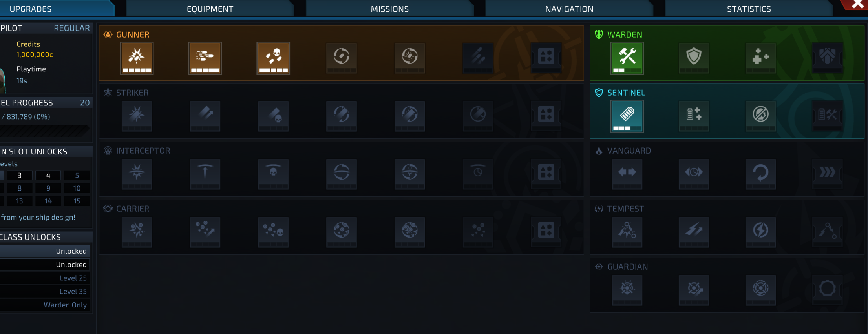The height and width of the screenshot is (334, 868).
Task: Select the Warden shield upgrade icon
Action: (x=694, y=58)
